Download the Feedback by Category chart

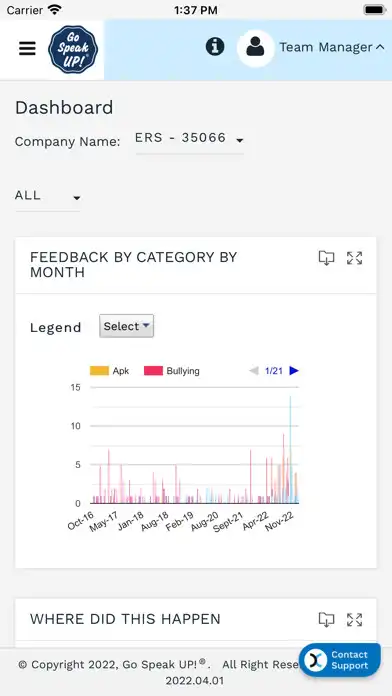(x=326, y=258)
